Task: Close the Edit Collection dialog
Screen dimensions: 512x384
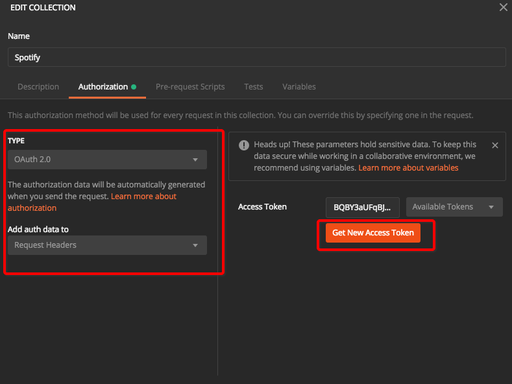Action: [503, 7]
